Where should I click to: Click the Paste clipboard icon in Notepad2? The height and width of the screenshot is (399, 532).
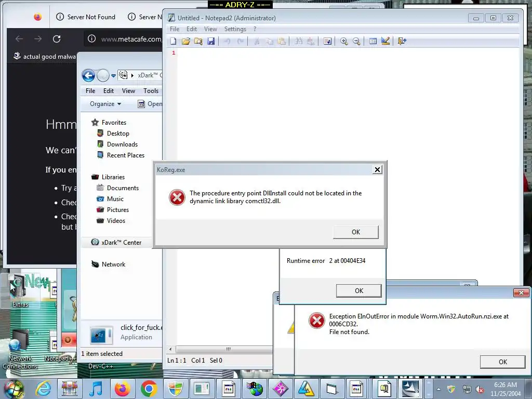[282, 41]
